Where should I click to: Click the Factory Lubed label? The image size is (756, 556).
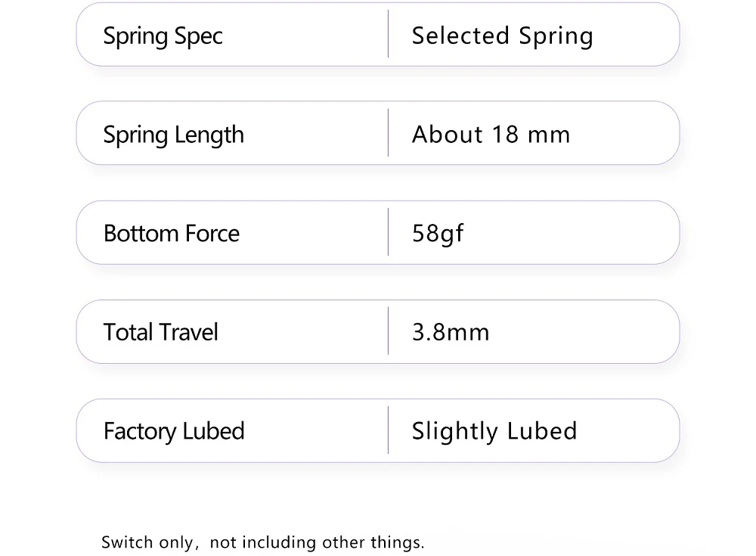[x=174, y=431]
